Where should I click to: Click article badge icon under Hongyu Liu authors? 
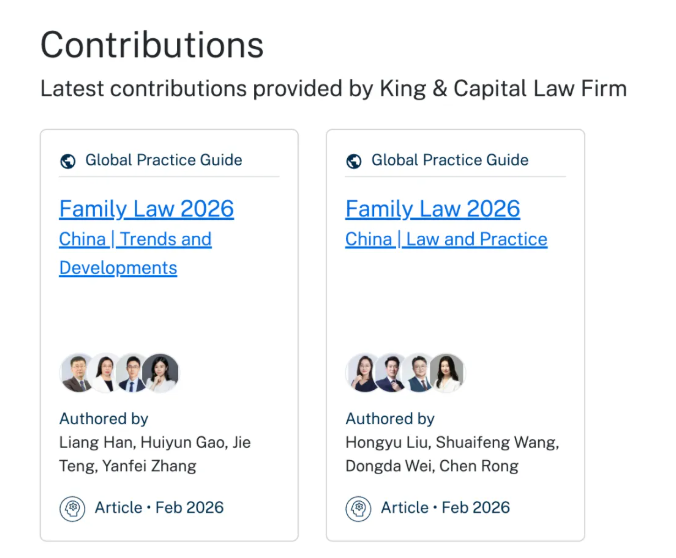click(x=358, y=508)
